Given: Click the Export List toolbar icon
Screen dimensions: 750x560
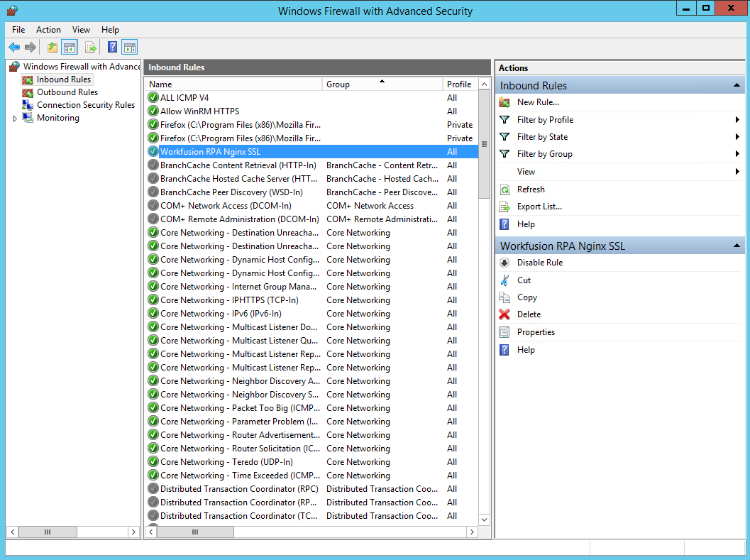Looking at the screenshot, I should point(90,48).
